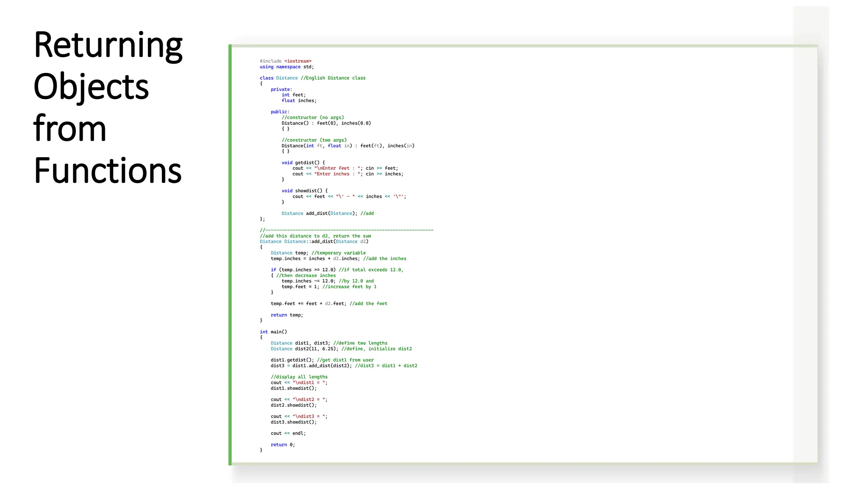The height and width of the screenshot is (488, 868).
Task: Click the "{ //then decrease inches" line
Action: click(303, 275)
